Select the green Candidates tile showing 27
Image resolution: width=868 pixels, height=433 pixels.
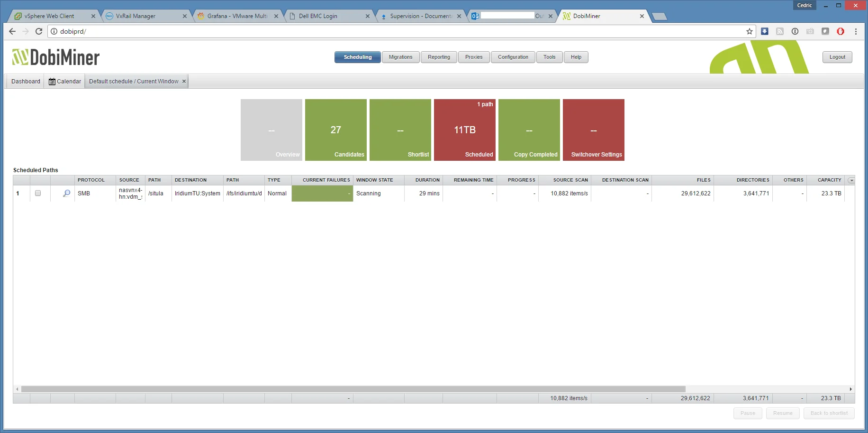pyautogui.click(x=336, y=130)
